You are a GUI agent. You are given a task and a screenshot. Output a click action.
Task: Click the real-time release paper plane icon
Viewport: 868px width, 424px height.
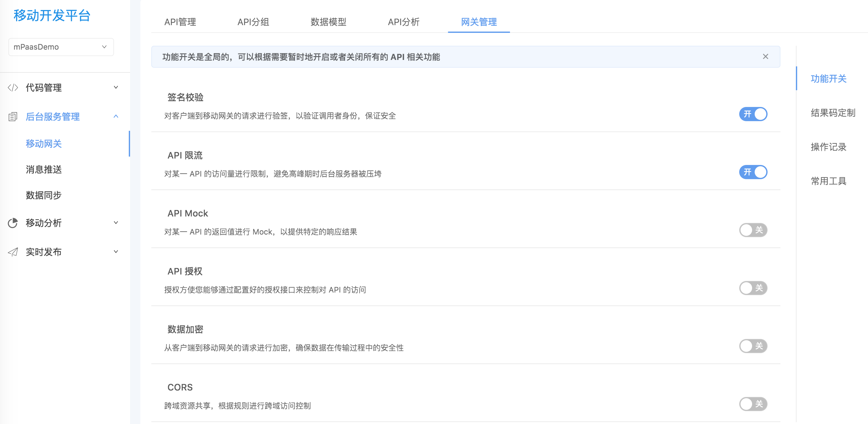coord(13,252)
